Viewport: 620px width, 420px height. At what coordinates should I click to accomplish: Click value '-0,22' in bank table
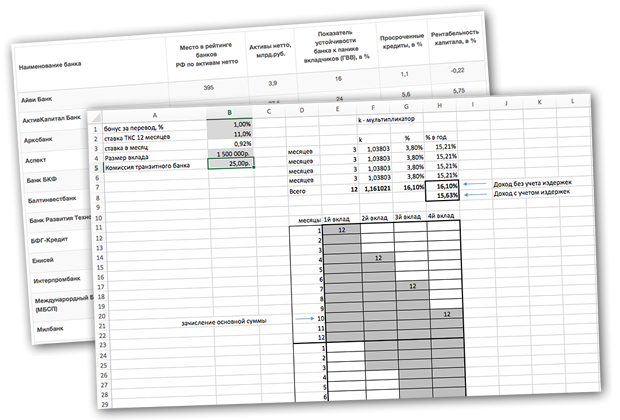[x=457, y=70]
